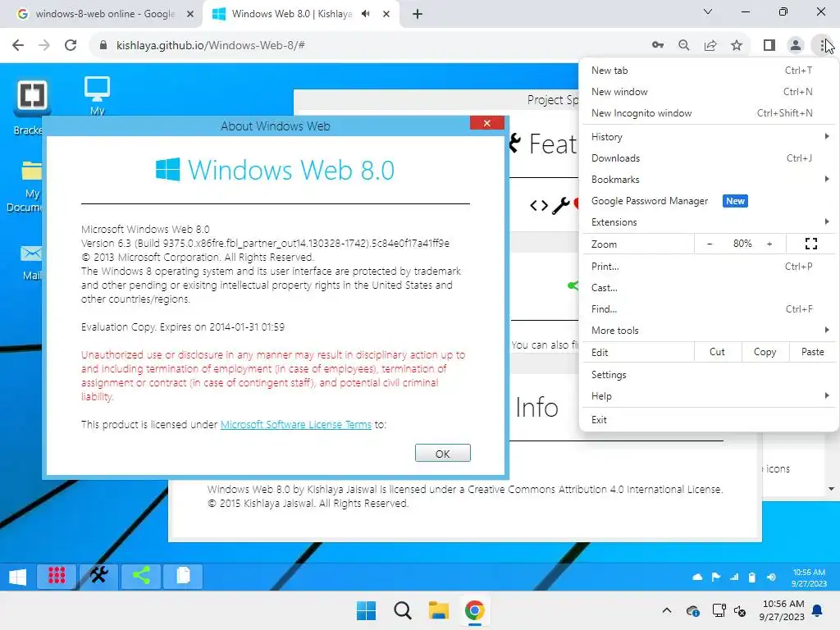
Task: Click OK in About dialog
Action: (442, 453)
